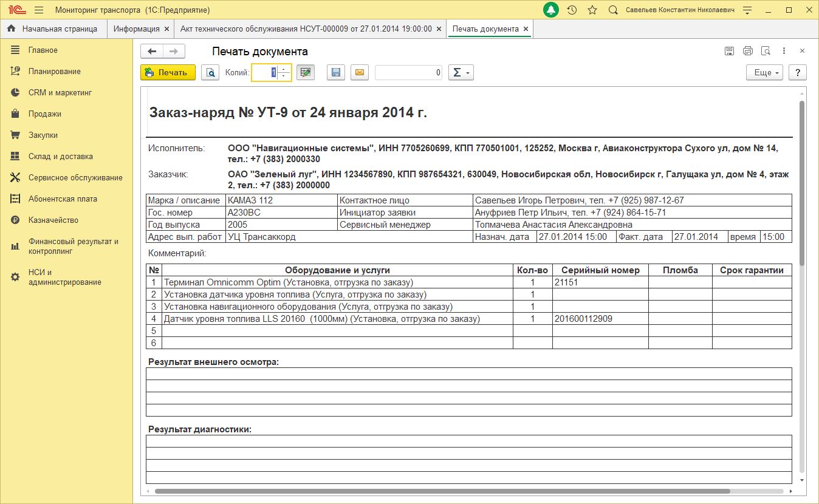
Task: Click Home icon on Начальная страница tab
Action: [11, 29]
